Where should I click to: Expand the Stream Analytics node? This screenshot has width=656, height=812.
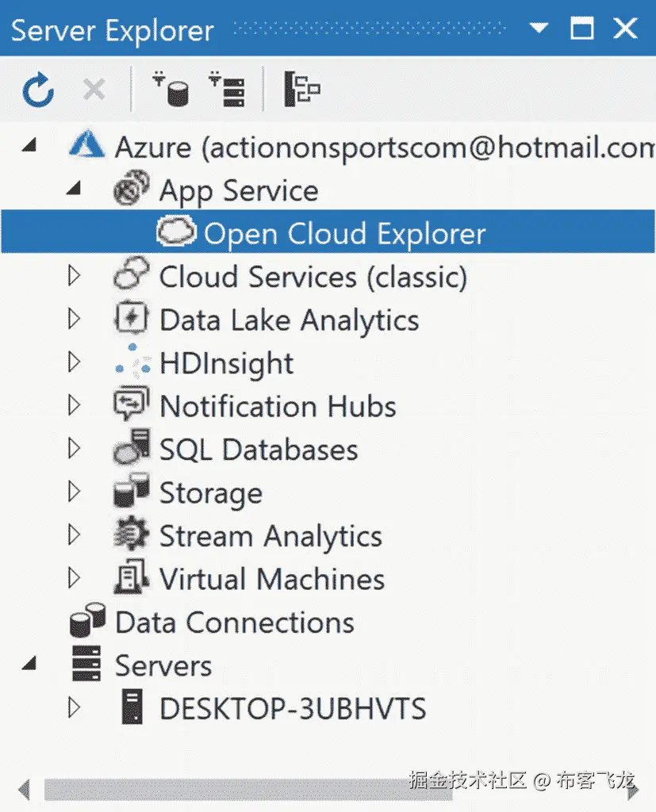(74, 534)
